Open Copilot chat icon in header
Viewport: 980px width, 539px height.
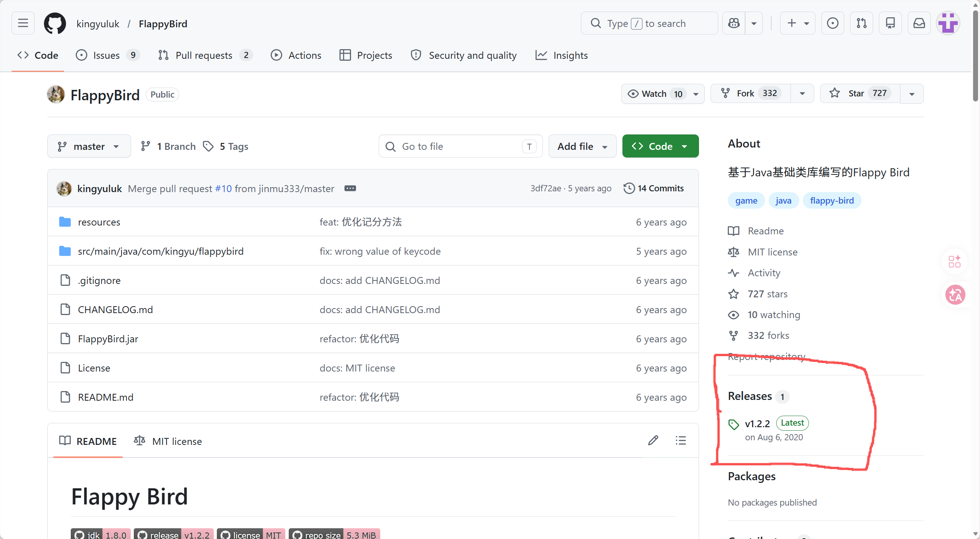click(x=734, y=23)
